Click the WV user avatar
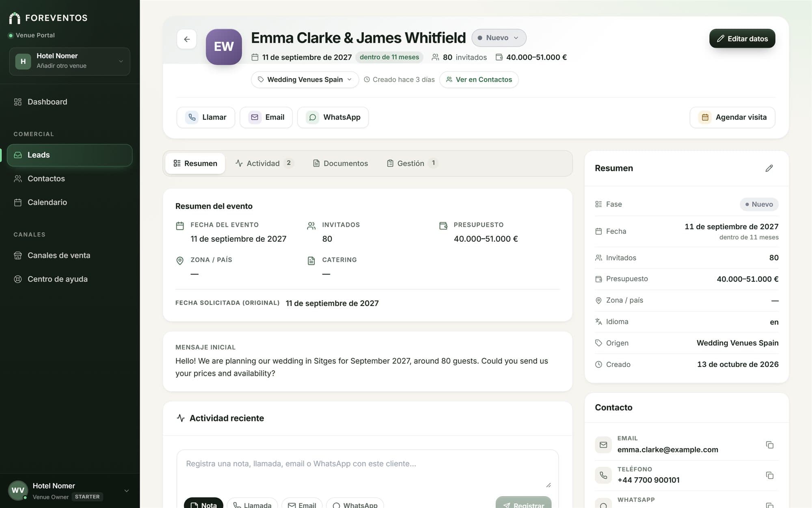 click(x=18, y=491)
